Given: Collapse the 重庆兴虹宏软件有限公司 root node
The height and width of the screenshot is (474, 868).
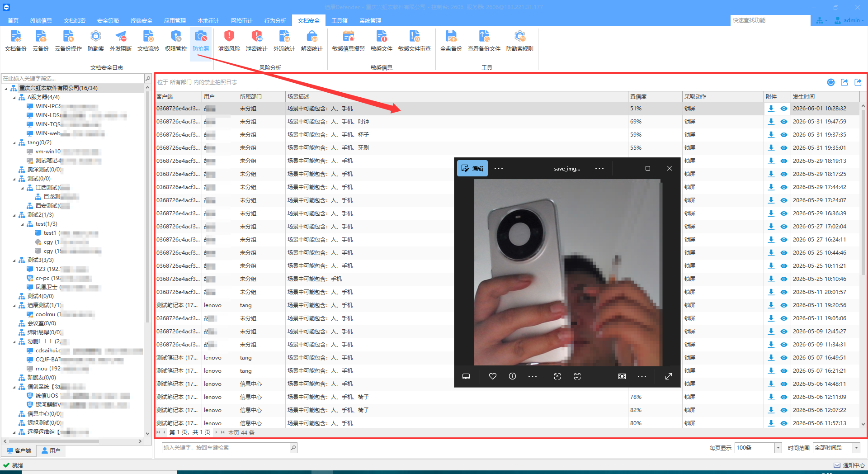Looking at the screenshot, I should coord(6,88).
